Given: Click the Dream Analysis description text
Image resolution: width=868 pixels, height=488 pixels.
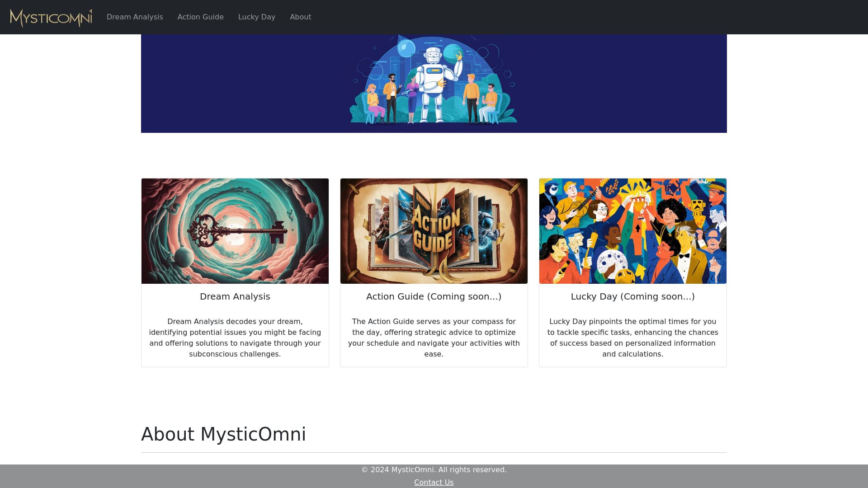Looking at the screenshot, I should point(235,338).
